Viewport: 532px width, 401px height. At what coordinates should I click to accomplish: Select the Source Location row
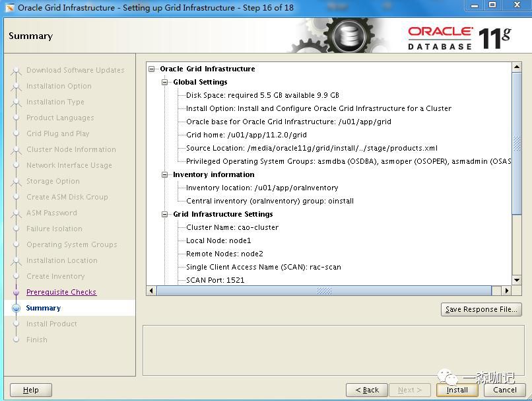[x=312, y=149]
